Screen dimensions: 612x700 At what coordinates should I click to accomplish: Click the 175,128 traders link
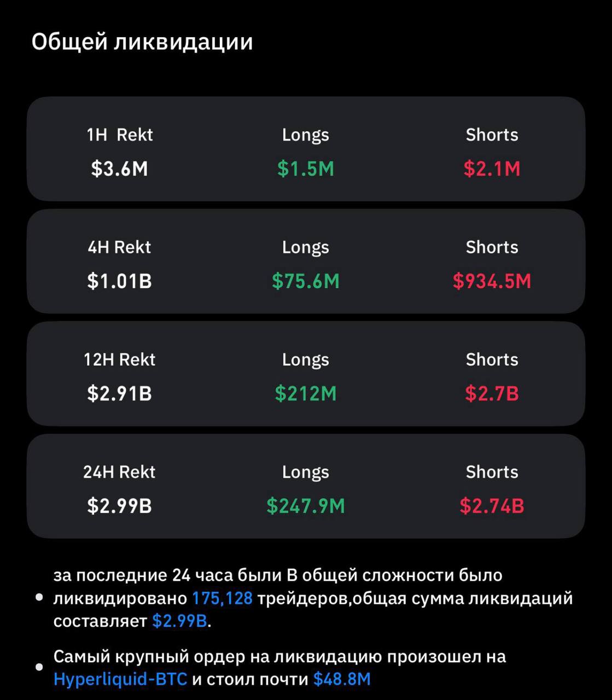point(222,598)
